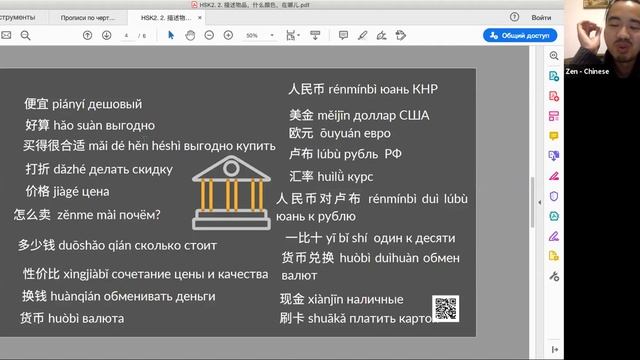Zoom in with the plus button

coord(228,36)
